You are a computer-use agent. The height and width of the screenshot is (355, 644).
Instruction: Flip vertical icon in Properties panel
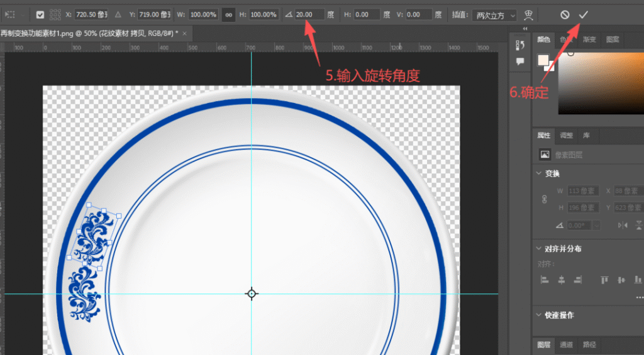639,226
